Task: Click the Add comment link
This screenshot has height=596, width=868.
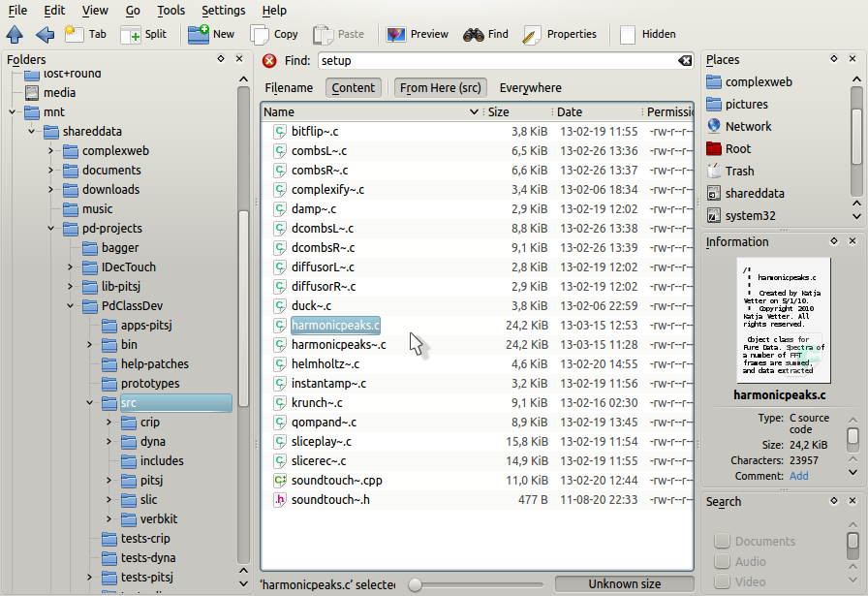Action: coord(798,476)
